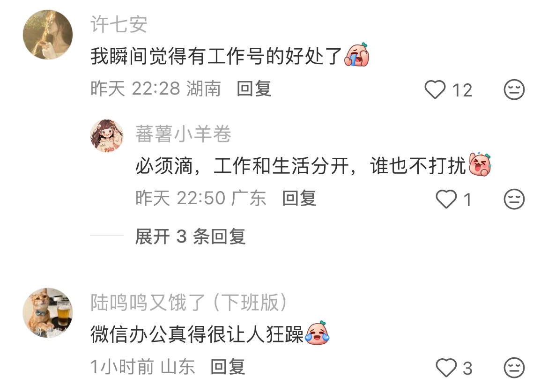Expand the 展开 3 条回复 replies
Screen dimensions: 548x392
point(190,237)
